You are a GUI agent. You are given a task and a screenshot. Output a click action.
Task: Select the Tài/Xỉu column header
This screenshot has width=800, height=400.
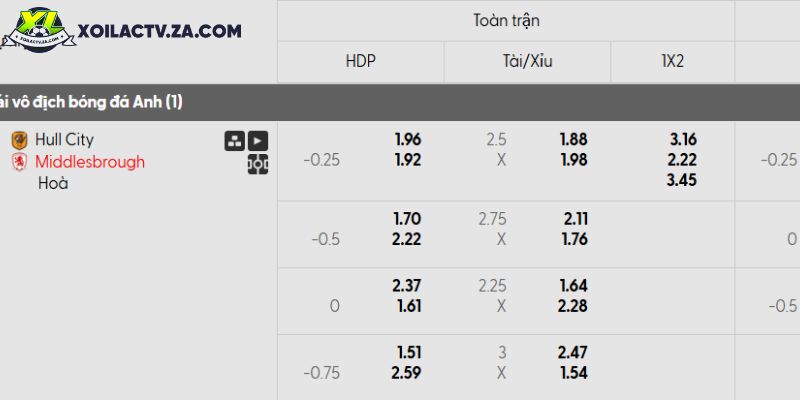(527, 62)
